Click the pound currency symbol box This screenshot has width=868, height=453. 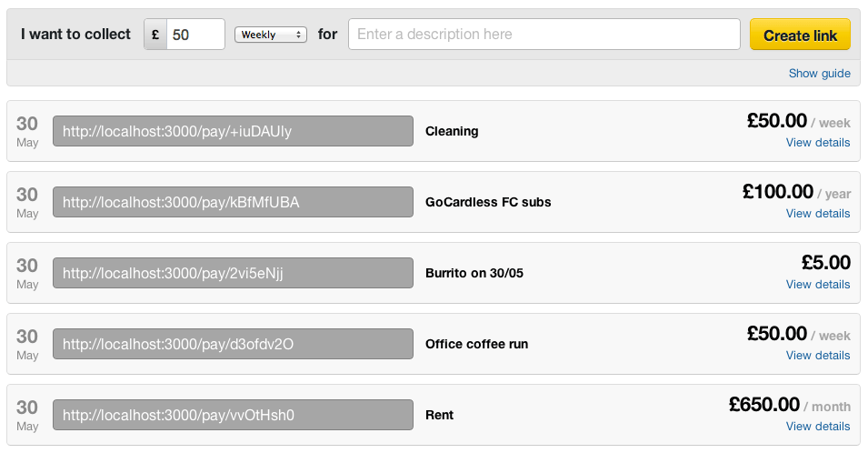[x=155, y=35]
